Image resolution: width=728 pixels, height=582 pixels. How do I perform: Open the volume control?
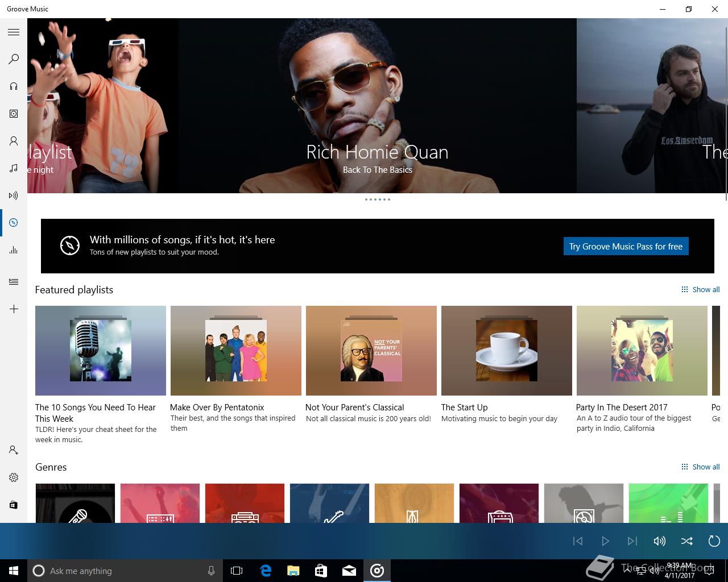coord(660,541)
